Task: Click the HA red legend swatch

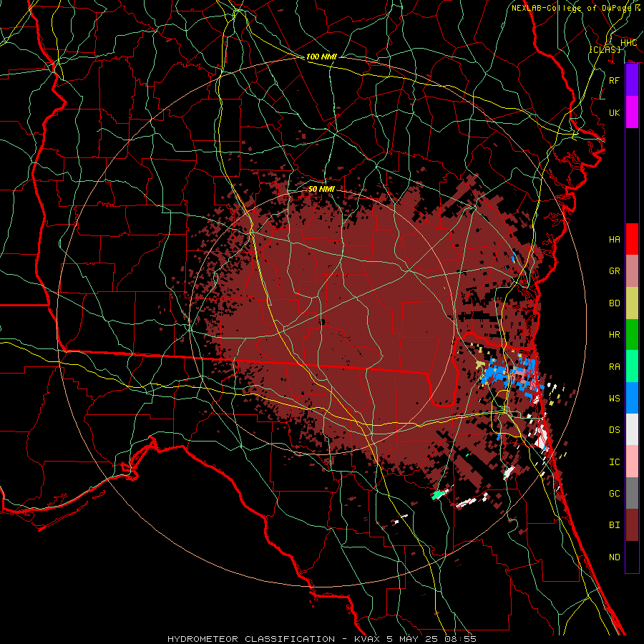Action: coord(632,239)
